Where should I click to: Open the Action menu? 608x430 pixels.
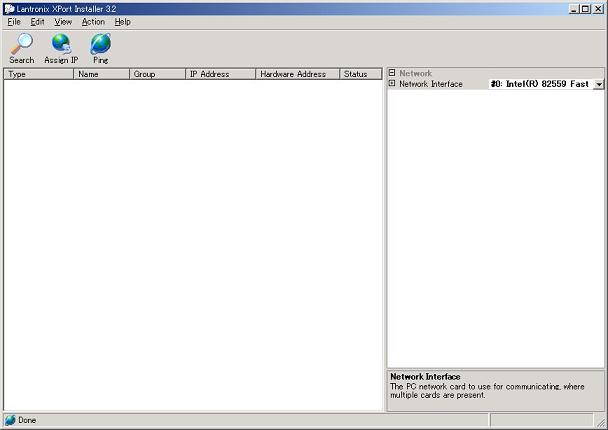[x=93, y=22]
